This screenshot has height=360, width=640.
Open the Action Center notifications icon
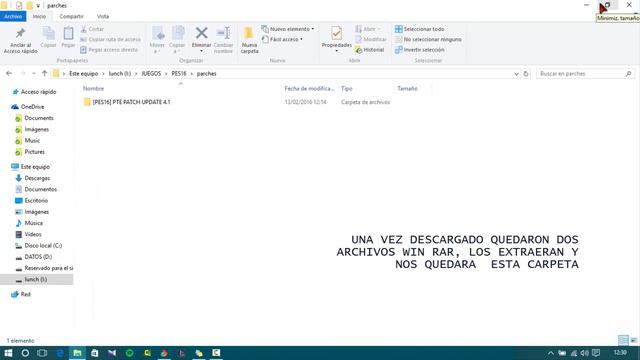(x=596, y=353)
